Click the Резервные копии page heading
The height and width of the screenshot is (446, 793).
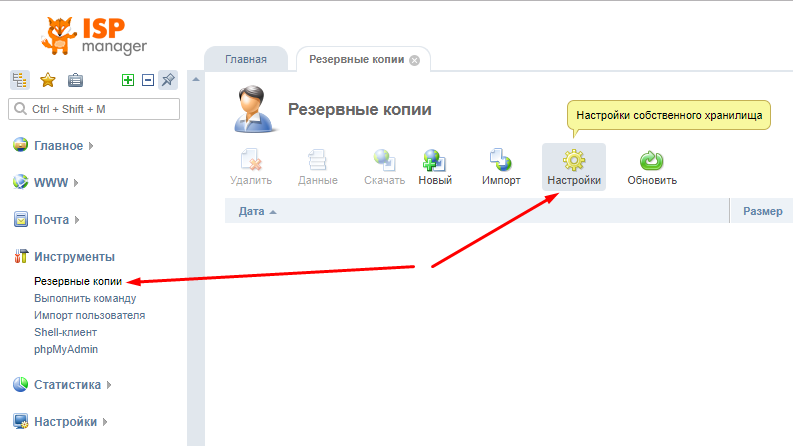pyautogui.click(x=360, y=109)
